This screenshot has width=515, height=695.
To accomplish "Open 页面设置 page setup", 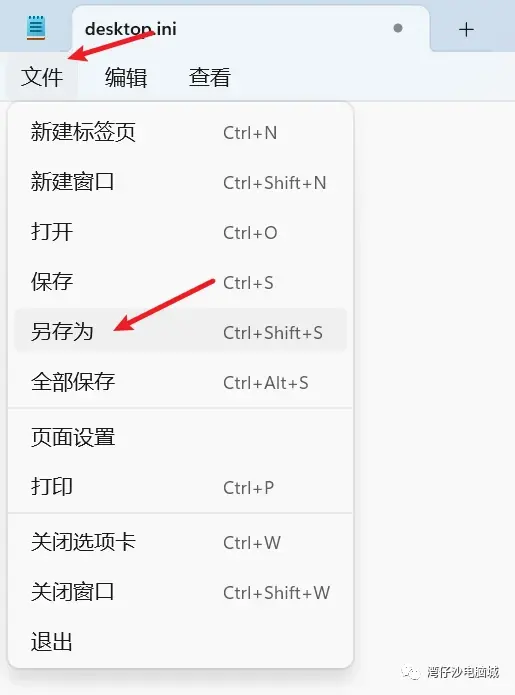I will point(180,437).
